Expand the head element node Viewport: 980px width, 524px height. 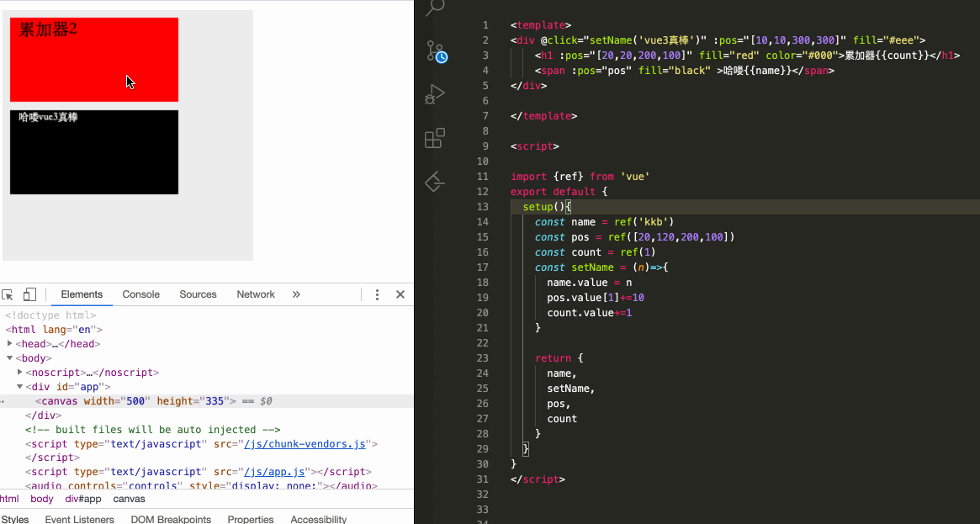pos(10,343)
